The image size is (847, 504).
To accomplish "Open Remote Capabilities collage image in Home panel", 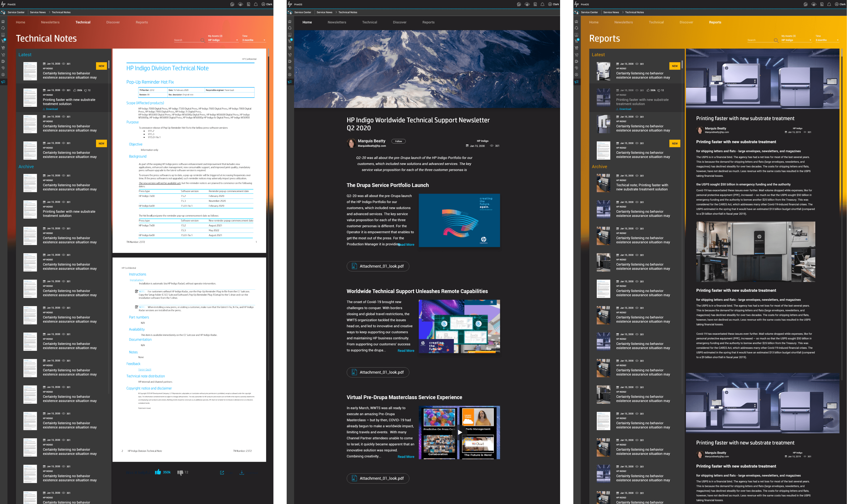I will point(459,326).
